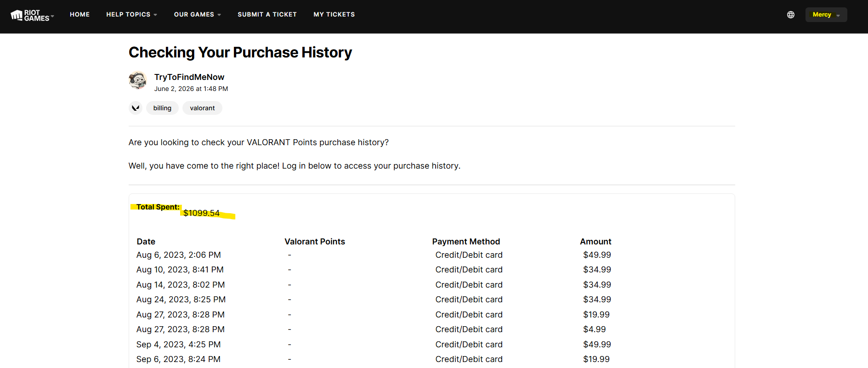Image resolution: width=868 pixels, height=368 pixels.
Task: Click the Date column header
Action: click(x=146, y=242)
